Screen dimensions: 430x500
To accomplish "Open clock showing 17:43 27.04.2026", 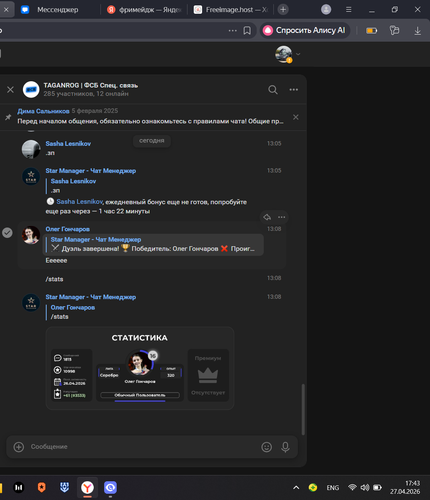I will [405, 487].
